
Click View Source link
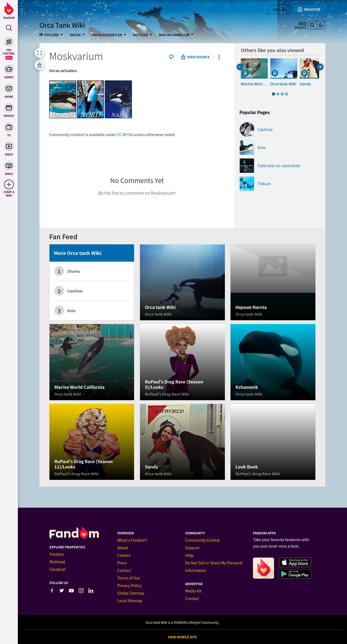195,57
